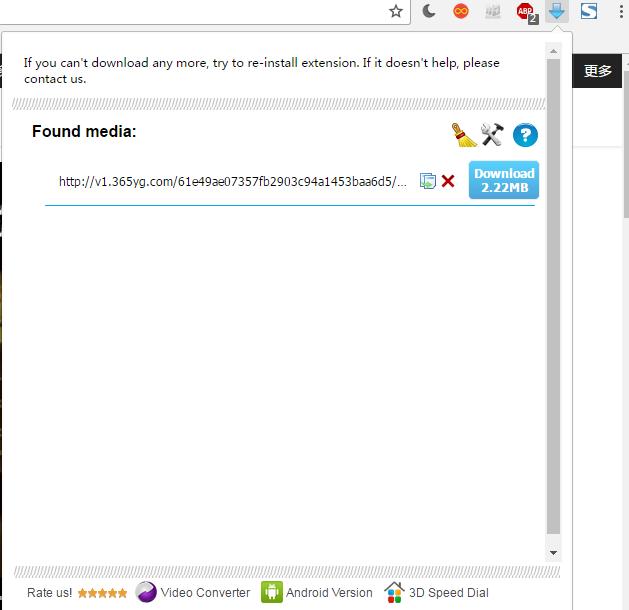Click the bookmark star icon
Screen dimensions: 629x610
(396, 11)
